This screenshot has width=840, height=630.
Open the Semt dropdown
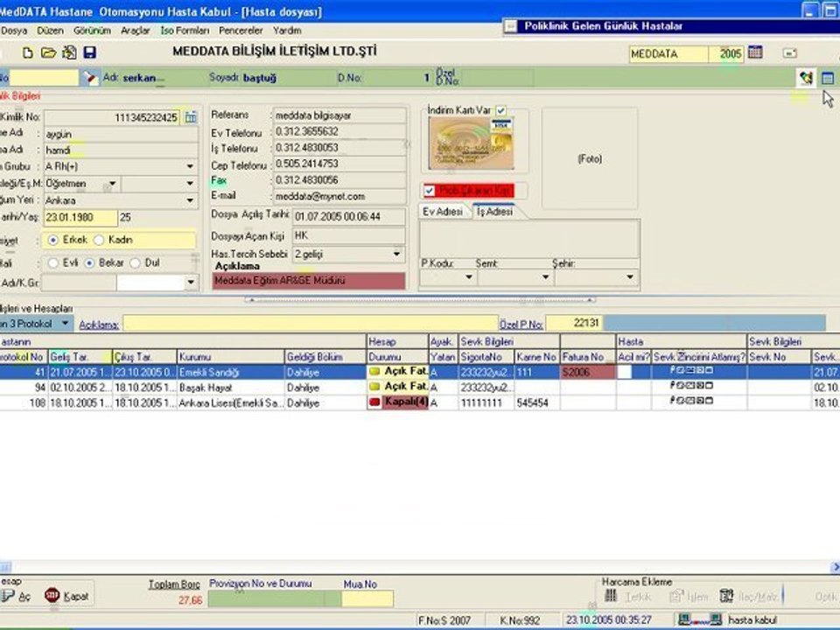tap(545, 277)
